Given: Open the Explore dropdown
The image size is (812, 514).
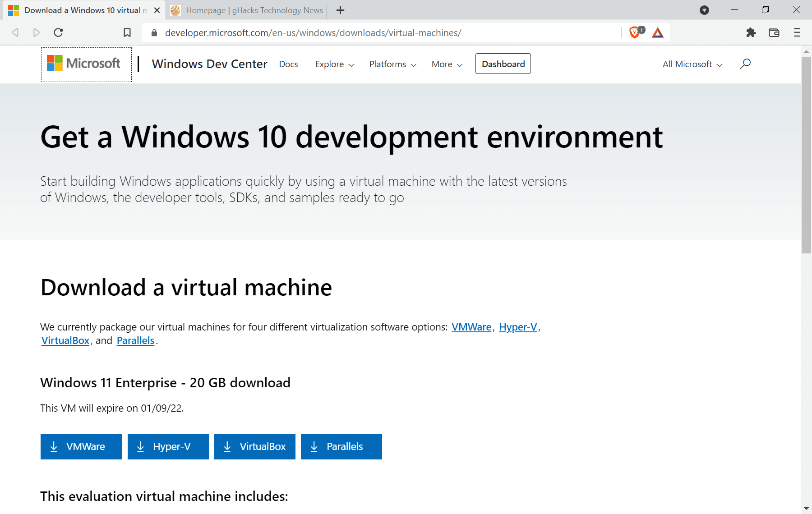Looking at the screenshot, I should [334, 64].
